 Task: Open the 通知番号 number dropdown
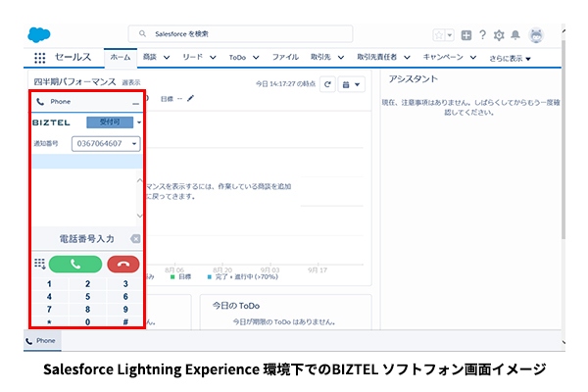click(x=134, y=144)
